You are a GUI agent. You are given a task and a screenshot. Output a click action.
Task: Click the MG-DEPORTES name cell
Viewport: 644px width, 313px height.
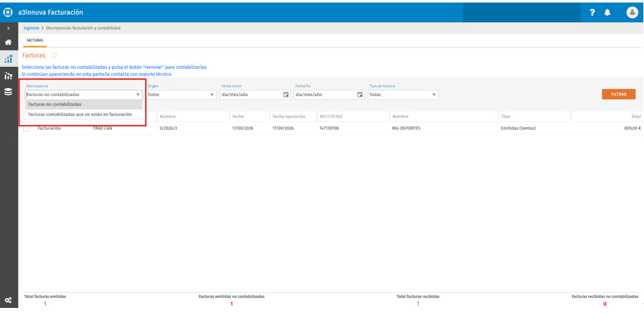tap(406, 128)
